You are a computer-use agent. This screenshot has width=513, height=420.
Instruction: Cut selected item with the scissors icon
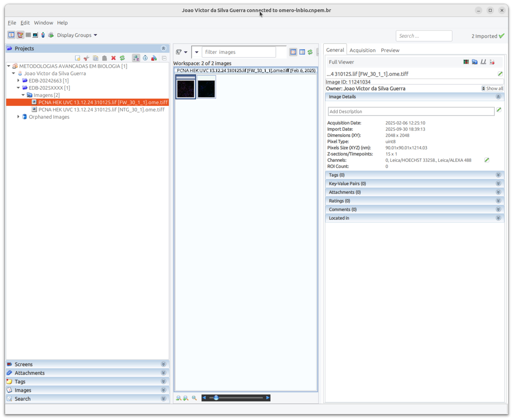pos(86,58)
